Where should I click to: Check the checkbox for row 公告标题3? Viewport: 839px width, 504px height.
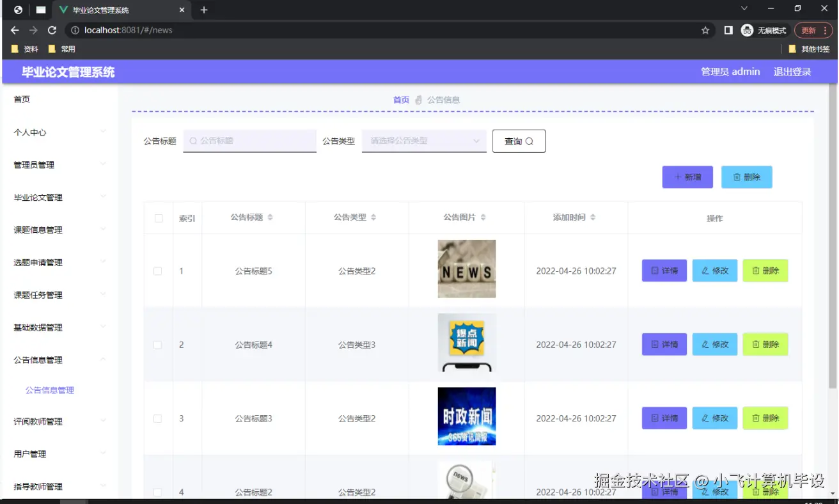pyautogui.click(x=158, y=418)
